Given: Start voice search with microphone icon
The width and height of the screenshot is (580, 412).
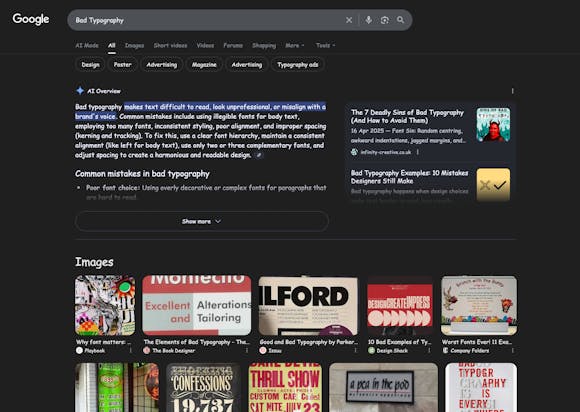Looking at the screenshot, I should point(368,20).
